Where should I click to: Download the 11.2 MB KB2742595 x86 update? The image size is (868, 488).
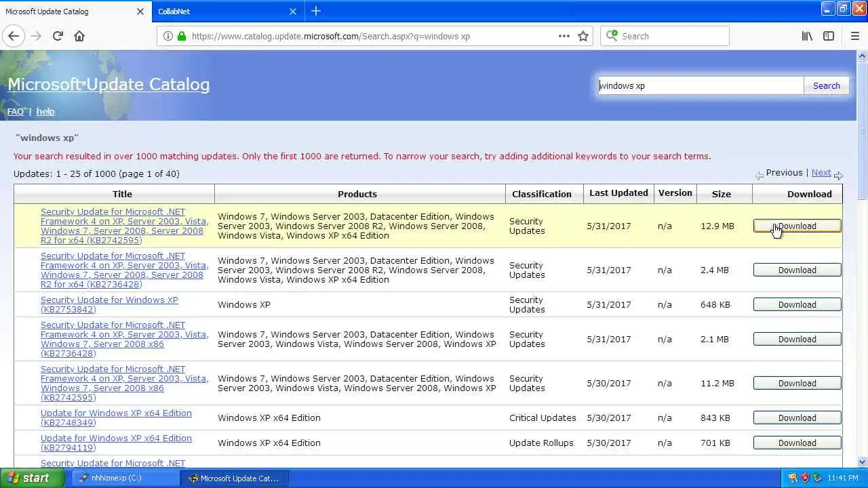(x=797, y=384)
